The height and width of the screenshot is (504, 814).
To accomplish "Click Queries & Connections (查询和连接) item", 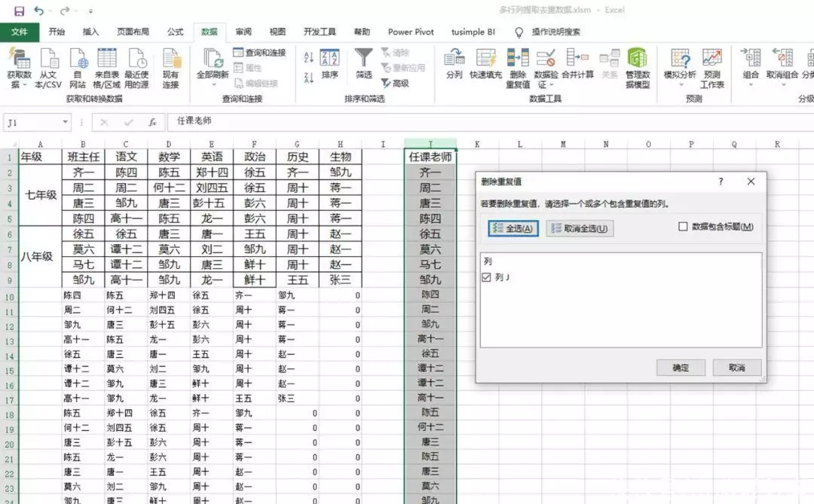I will pos(259,53).
